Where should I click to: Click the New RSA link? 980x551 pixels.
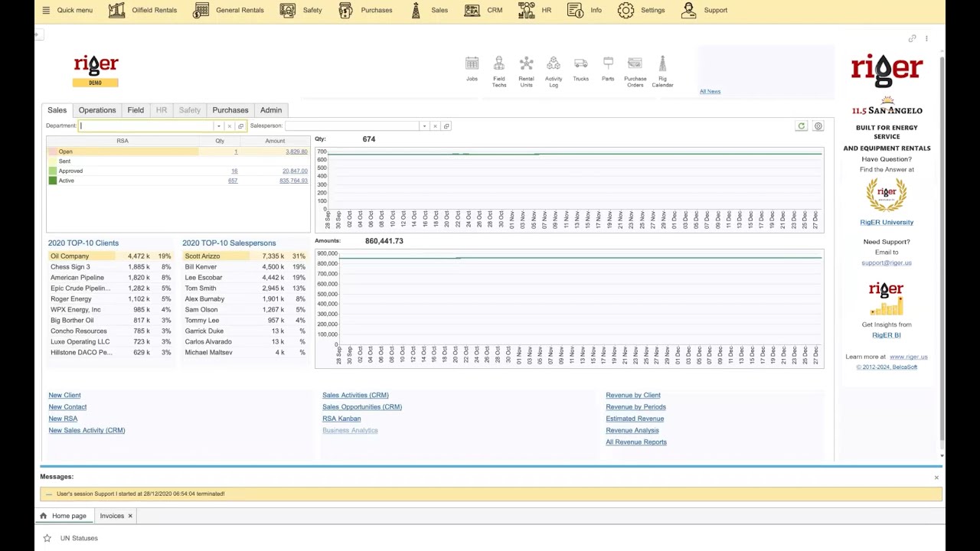pos(63,419)
